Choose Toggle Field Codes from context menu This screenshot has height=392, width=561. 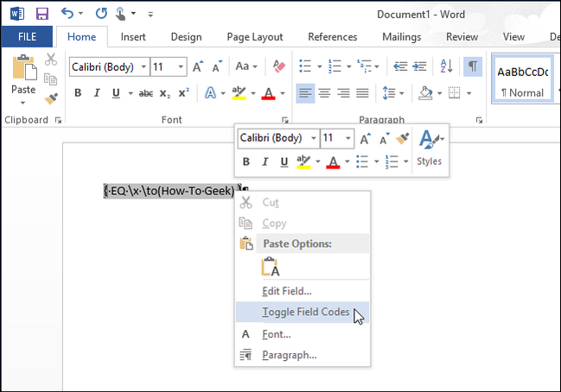[305, 313]
